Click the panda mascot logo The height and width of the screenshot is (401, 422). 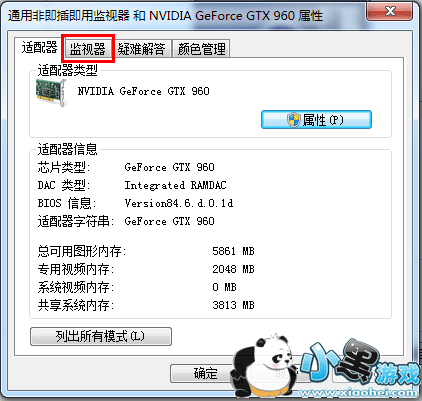[265, 366]
